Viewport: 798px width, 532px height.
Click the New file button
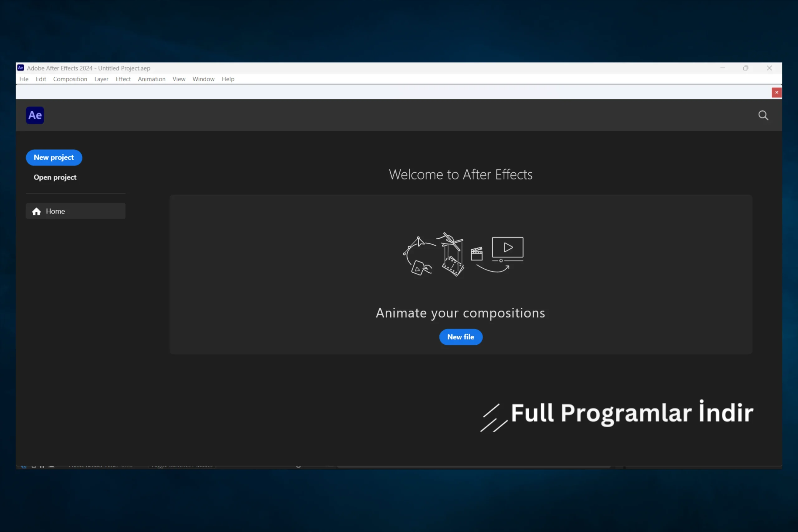[x=461, y=337]
